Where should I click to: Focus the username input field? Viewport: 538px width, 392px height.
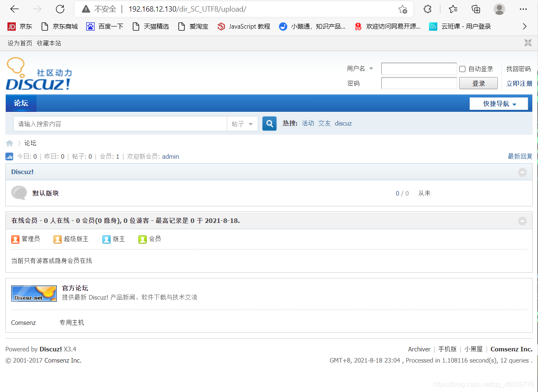click(419, 69)
